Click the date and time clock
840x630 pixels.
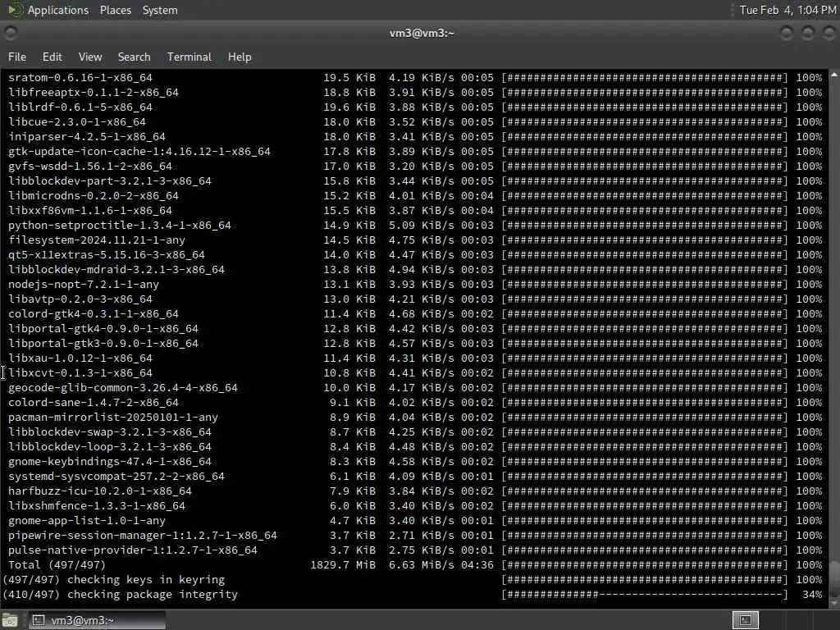click(x=787, y=10)
